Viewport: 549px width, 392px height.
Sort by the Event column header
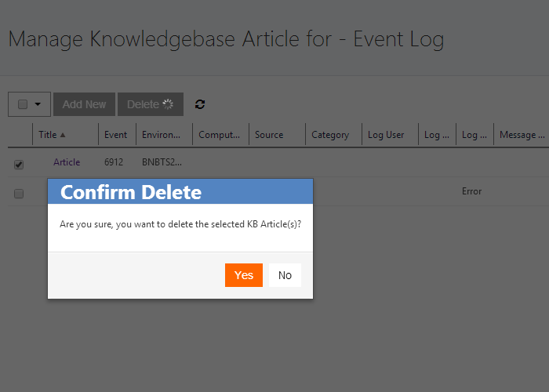click(115, 135)
